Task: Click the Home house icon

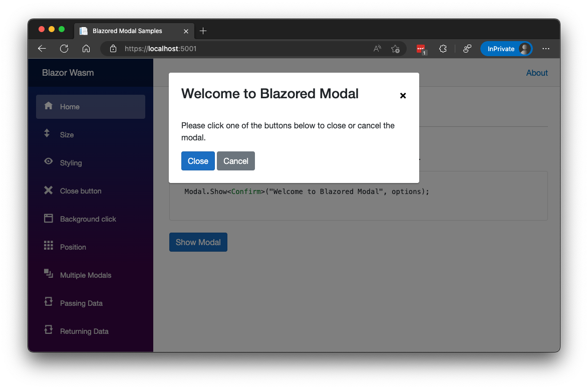Action: [49, 105]
